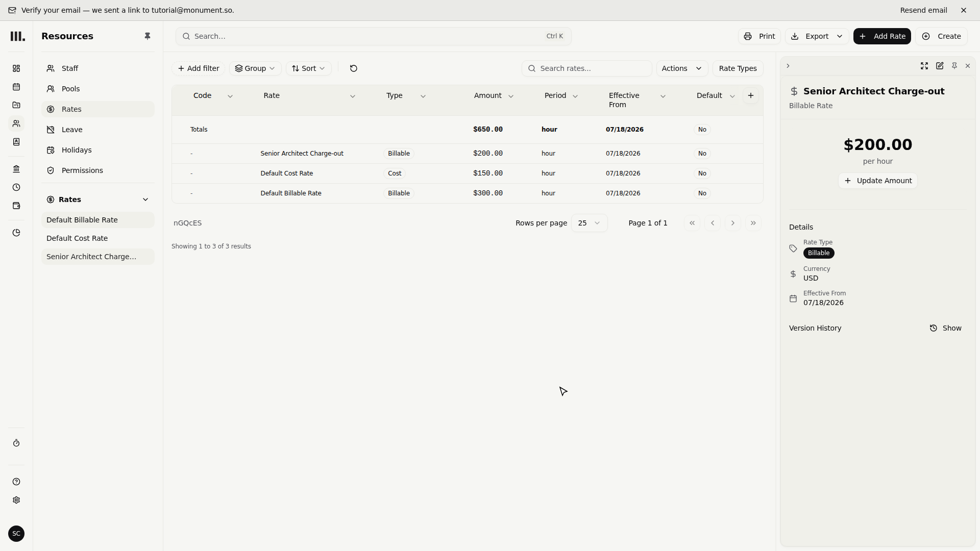Screen dimensions: 980x551
Task: Refresh the rates table
Action: pyautogui.click(x=354, y=68)
